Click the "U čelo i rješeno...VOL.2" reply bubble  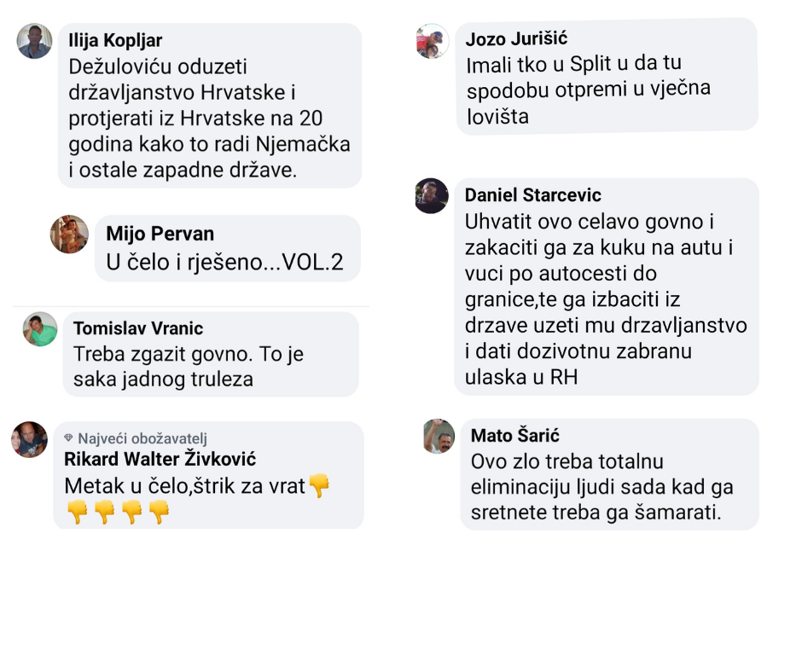(224, 263)
